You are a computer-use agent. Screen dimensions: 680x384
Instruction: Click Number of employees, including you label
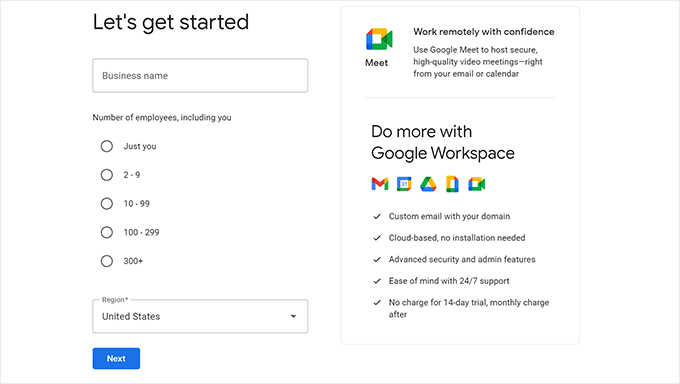162,118
